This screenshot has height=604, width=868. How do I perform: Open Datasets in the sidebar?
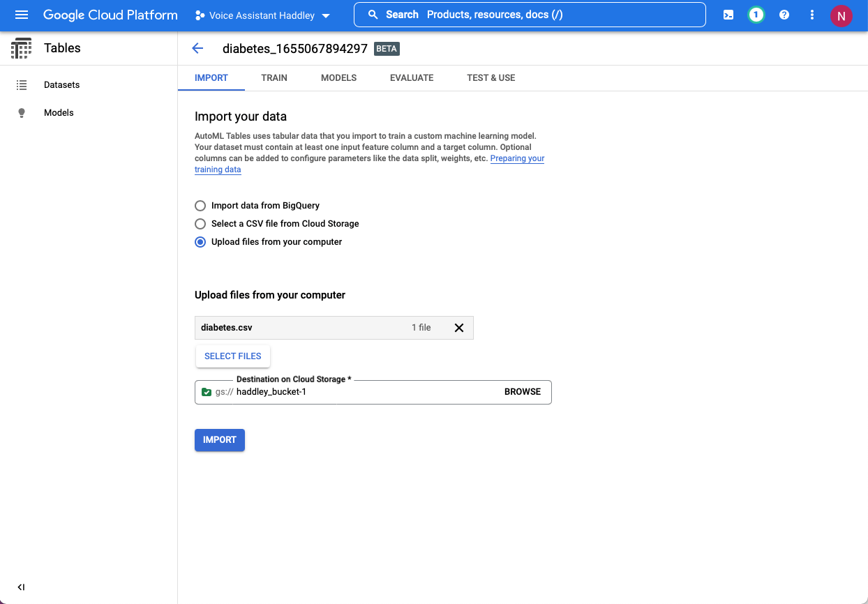tap(61, 85)
